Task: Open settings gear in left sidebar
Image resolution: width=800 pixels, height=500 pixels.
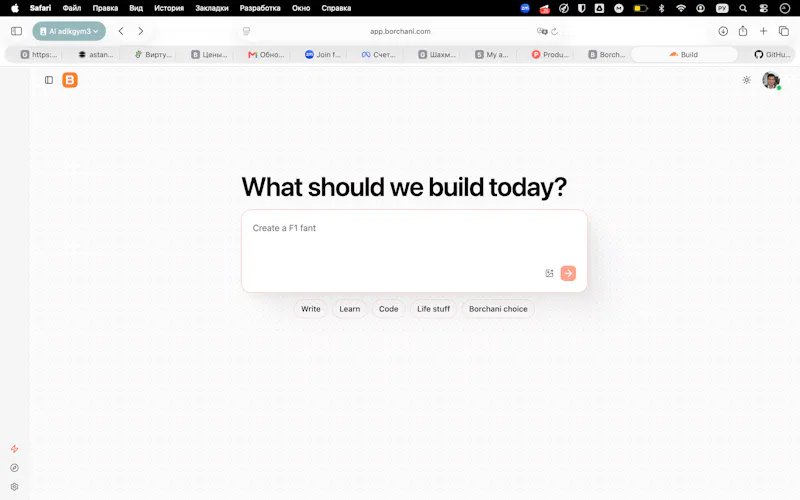Action: tap(14, 487)
